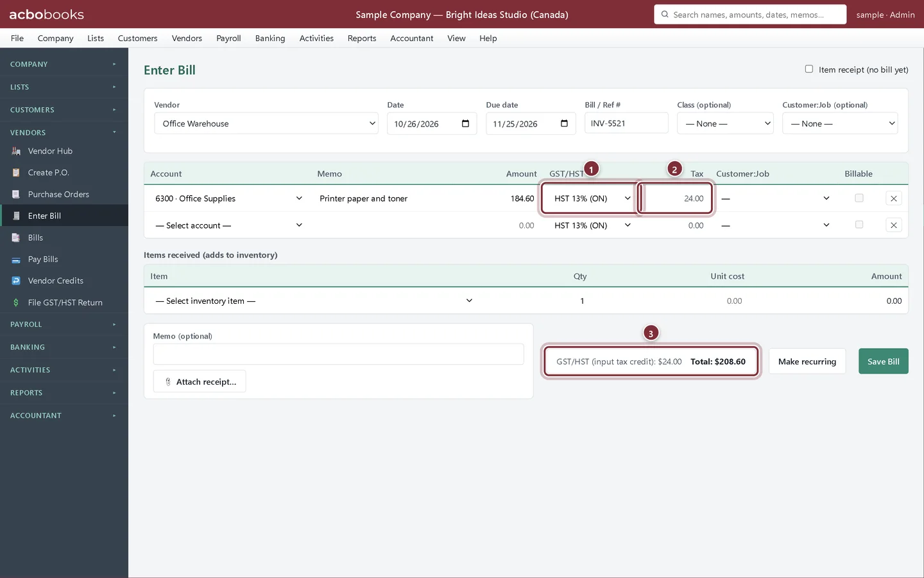Viewport: 924px width, 578px height.
Task: Click the Attach receipt button
Action: click(x=200, y=381)
